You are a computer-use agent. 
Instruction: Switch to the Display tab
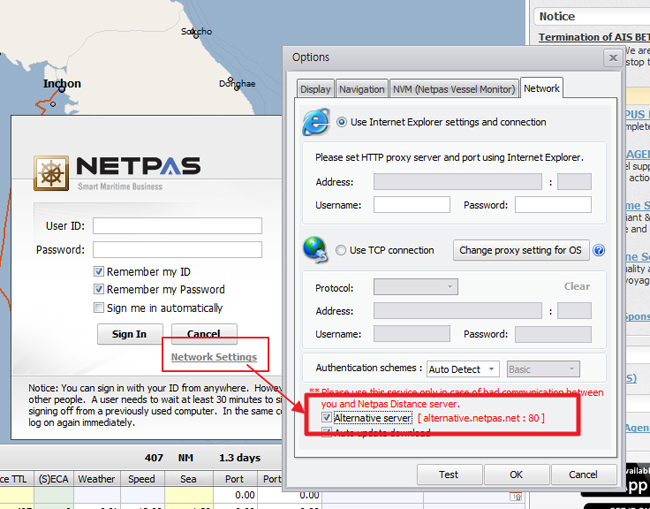coord(315,89)
